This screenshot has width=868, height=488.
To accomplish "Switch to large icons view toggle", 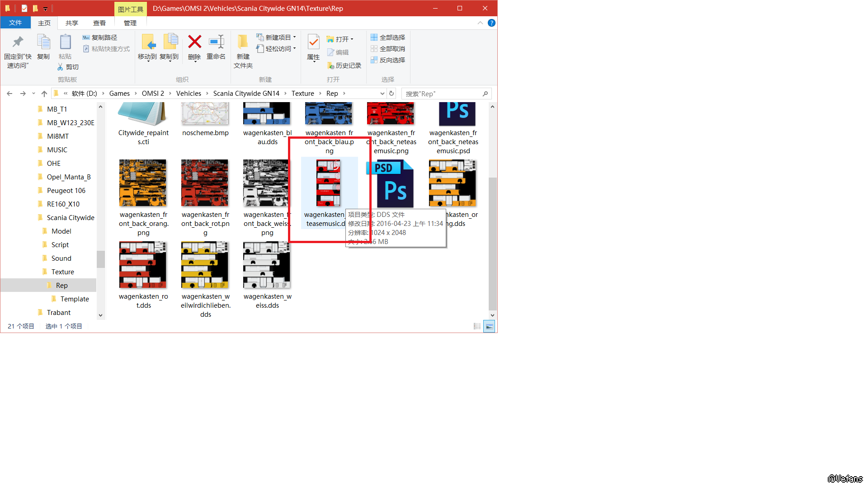I will (x=489, y=326).
